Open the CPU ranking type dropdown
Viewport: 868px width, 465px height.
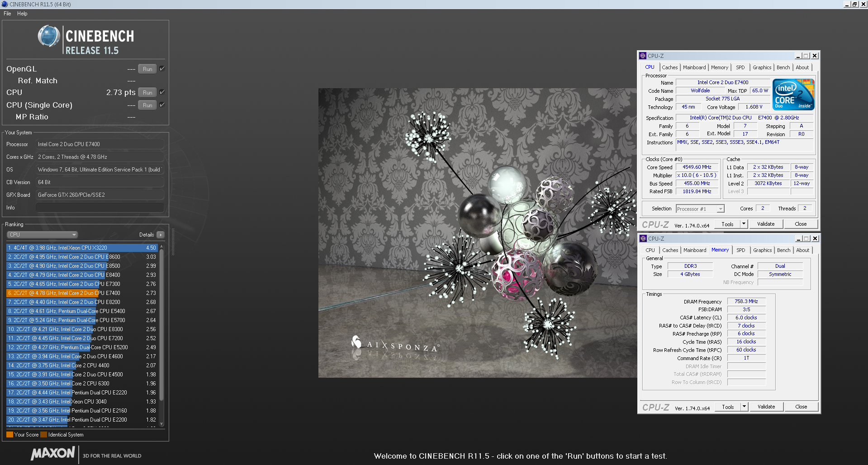coord(43,235)
